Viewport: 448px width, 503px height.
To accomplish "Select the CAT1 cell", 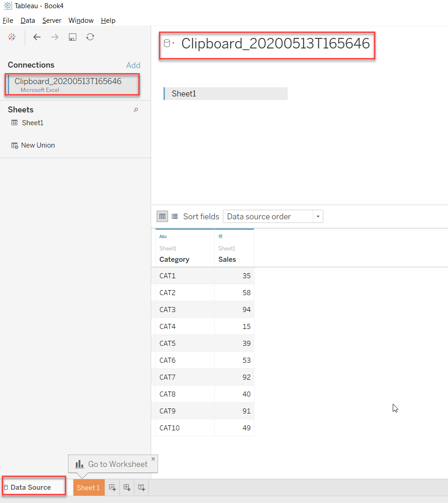I will [x=185, y=276].
